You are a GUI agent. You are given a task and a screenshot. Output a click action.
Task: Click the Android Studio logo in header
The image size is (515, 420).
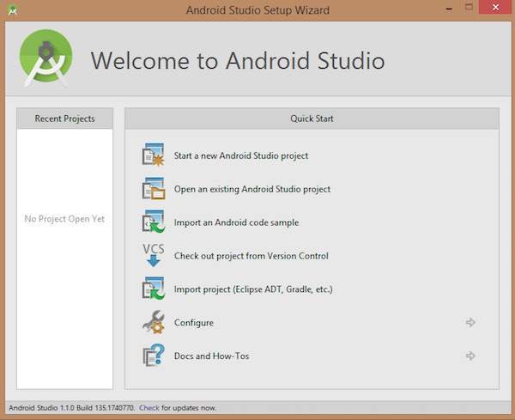point(46,58)
